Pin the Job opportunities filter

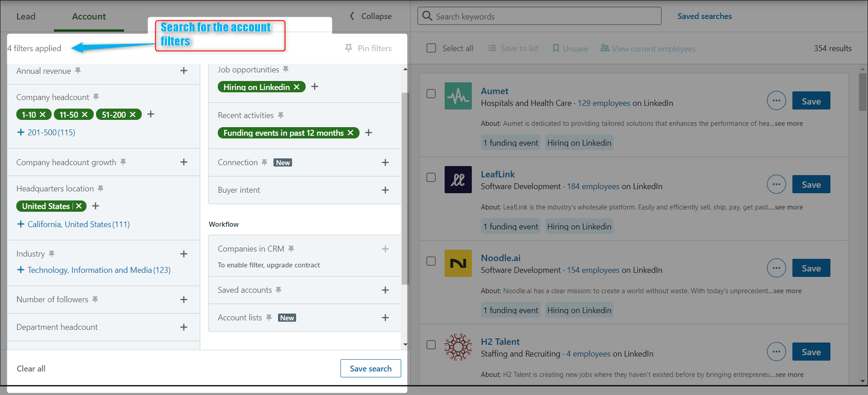286,69
